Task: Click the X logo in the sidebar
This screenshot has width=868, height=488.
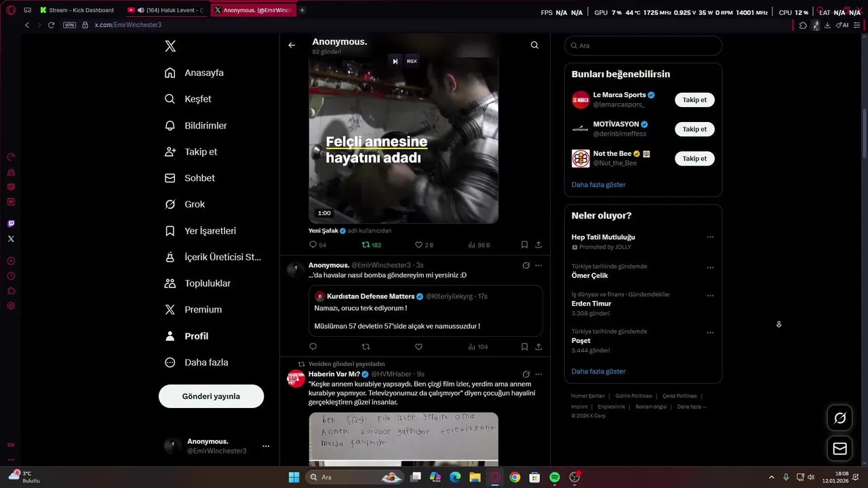Action: pyautogui.click(x=170, y=46)
